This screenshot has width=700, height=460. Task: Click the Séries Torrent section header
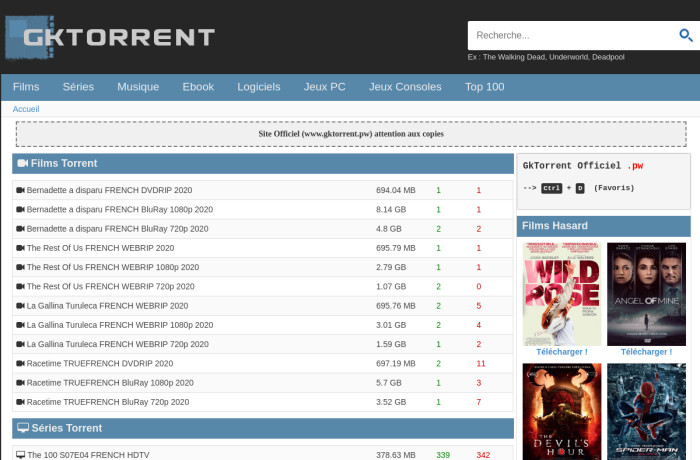pos(263,428)
